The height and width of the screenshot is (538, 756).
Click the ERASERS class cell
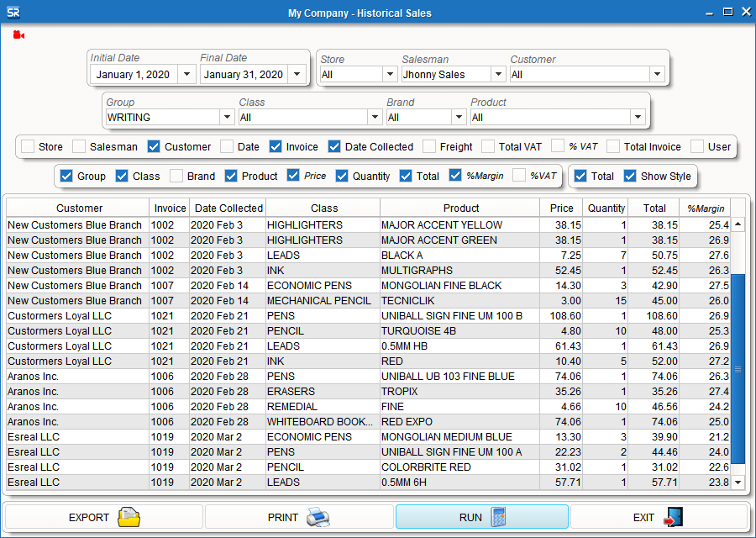323,392
